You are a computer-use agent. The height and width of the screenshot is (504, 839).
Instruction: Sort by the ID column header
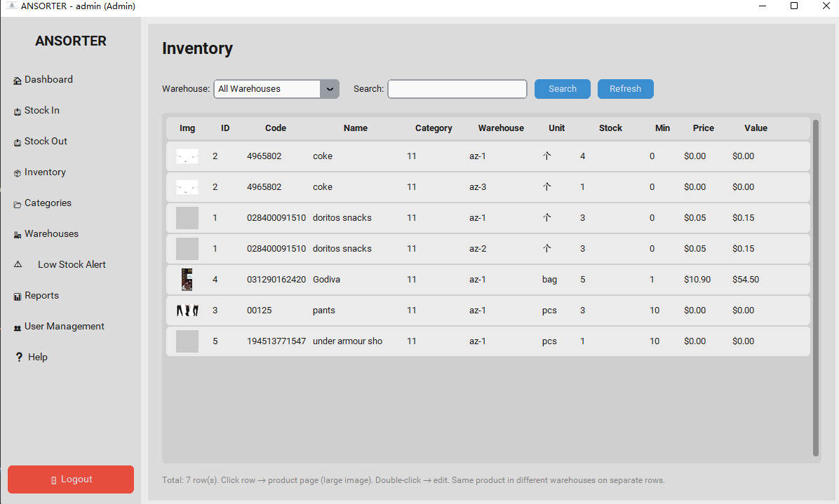pyautogui.click(x=225, y=128)
